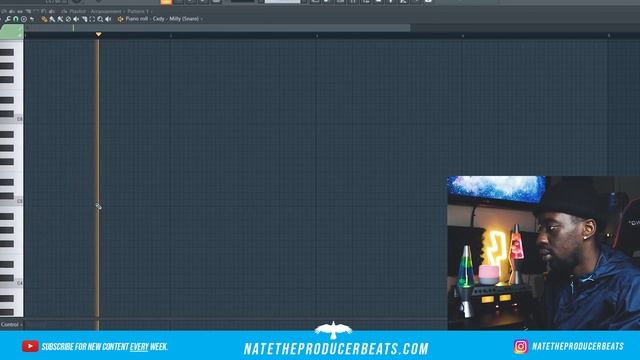The image size is (640, 360).
Task: Click the green corner above the keyboard
Action: (x=12, y=32)
